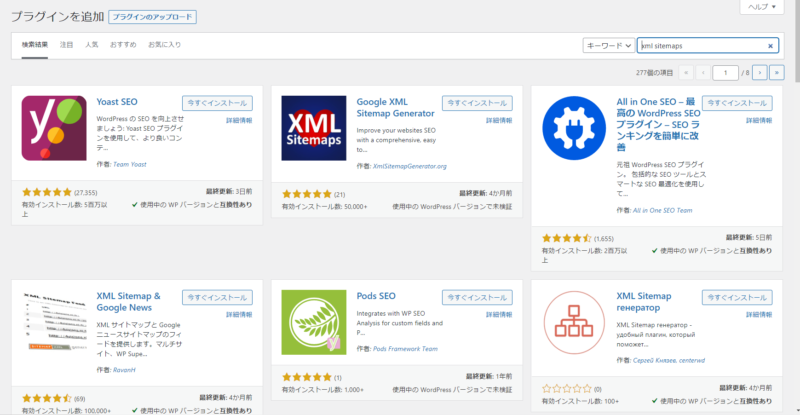The height and width of the screenshot is (415, 800).
Task: Open author link All in One SEO Team
Action: 662,210
